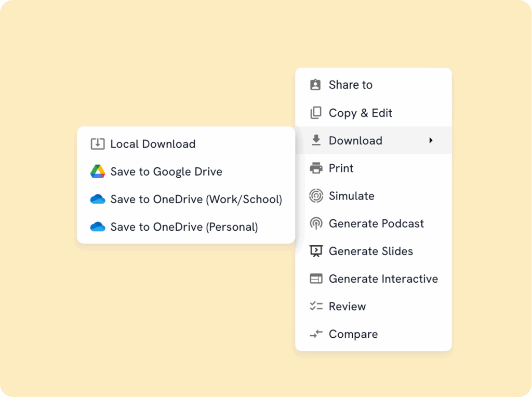The height and width of the screenshot is (397, 532).
Task: Select the Print menu label
Action: coord(341,168)
